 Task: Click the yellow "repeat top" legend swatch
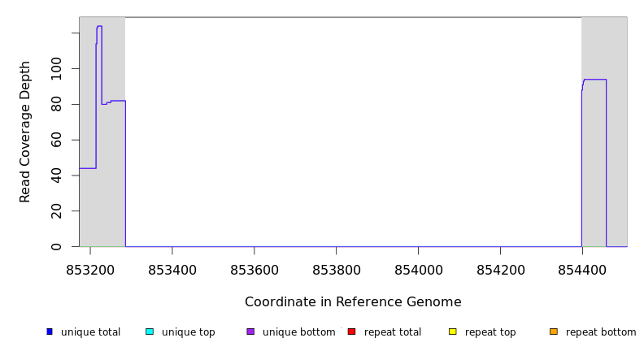click(453, 331)
